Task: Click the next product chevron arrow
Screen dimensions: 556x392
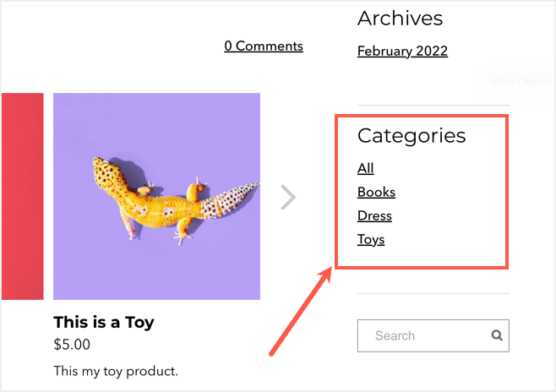Action: coord(288,198)
